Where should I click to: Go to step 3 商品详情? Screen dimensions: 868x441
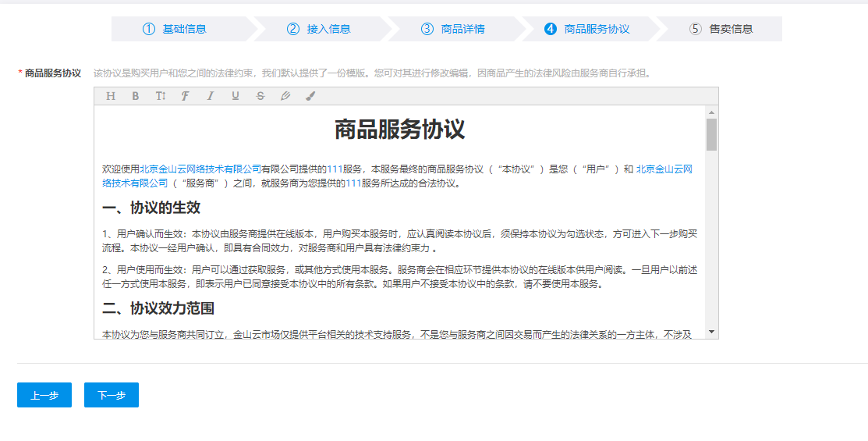point(453,29)
